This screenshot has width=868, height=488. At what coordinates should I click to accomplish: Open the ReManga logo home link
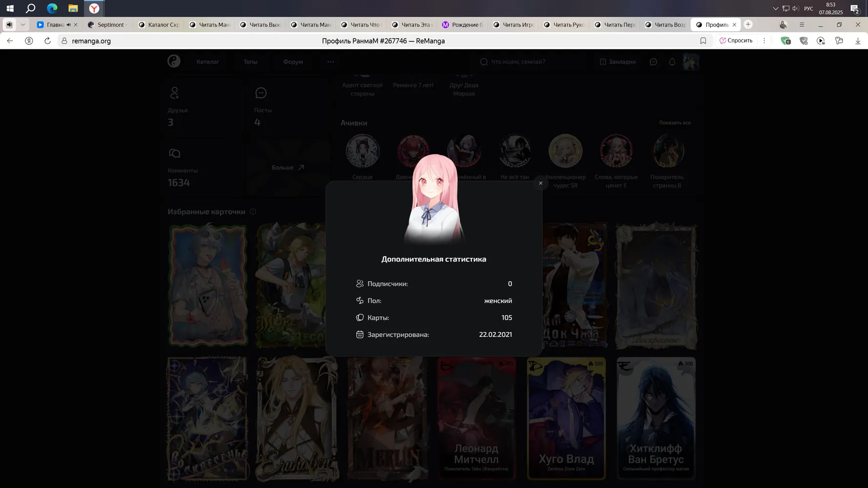tap(174, 61)
